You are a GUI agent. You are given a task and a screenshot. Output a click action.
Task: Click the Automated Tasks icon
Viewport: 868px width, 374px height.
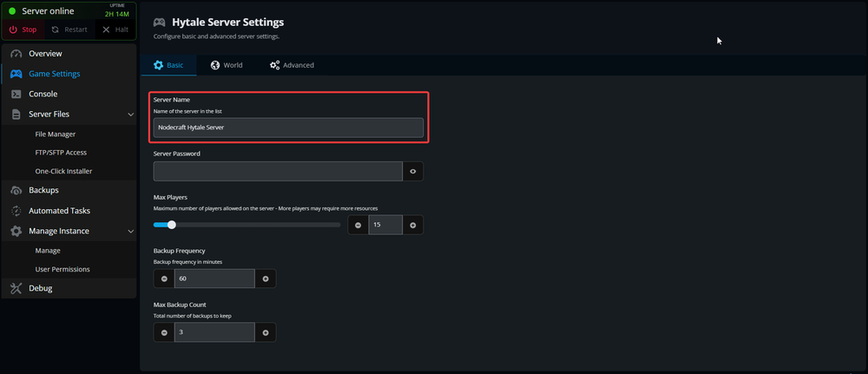pos(16,211)
